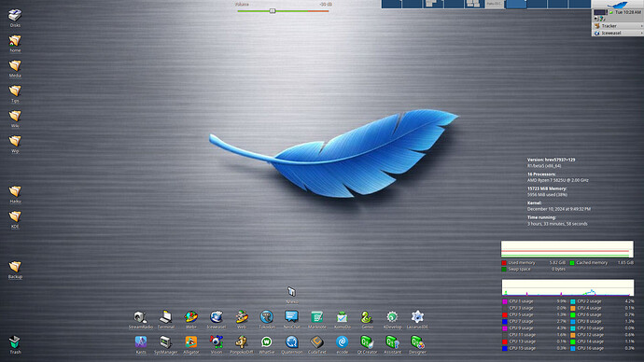The width and height of the screenshot is (644, 362).
Task: Click the '16 Processors:' heading
Action: click(x=541, y=174)
